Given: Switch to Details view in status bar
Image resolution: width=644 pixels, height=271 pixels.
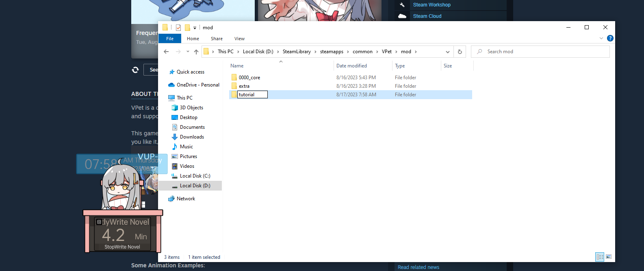Looking at the screenshot, I should tap(600, 257).
